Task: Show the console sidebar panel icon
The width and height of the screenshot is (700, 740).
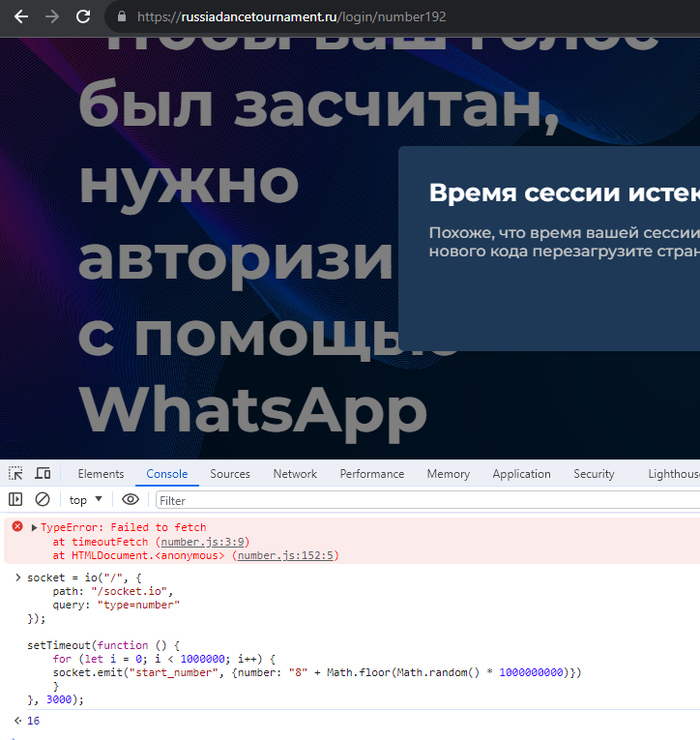Action: tap(15, 499)
